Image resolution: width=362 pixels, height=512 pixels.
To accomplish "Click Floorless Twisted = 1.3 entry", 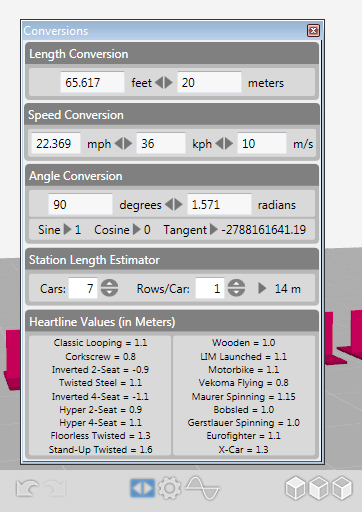I will tap(100, 436).
